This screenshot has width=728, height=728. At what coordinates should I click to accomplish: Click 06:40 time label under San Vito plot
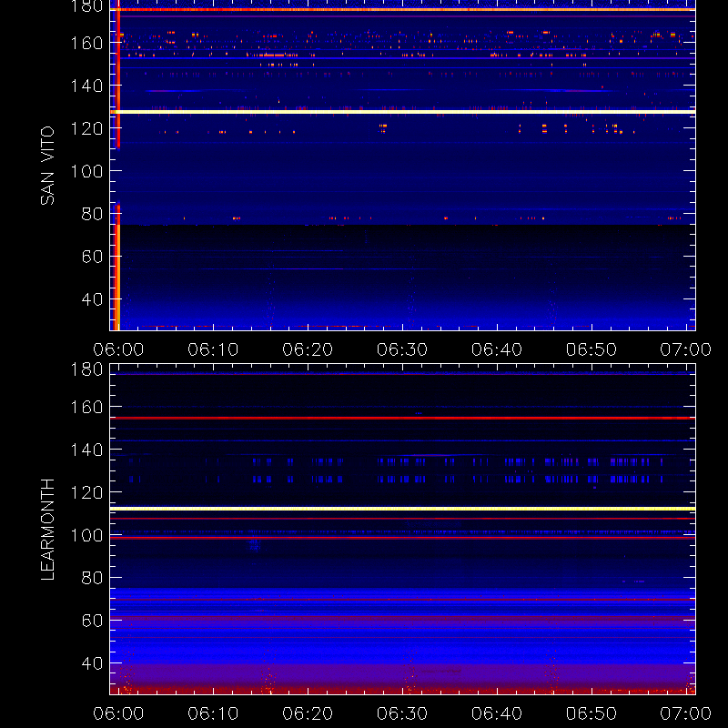[x=497, y=349]
